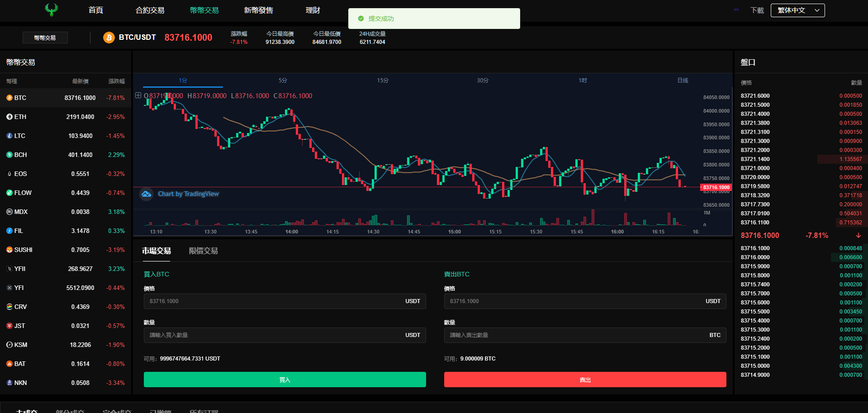The height and width of the screenshot is (413, 868).
Task: Click the green eagle site logo
Action: [x=52, y=9]
